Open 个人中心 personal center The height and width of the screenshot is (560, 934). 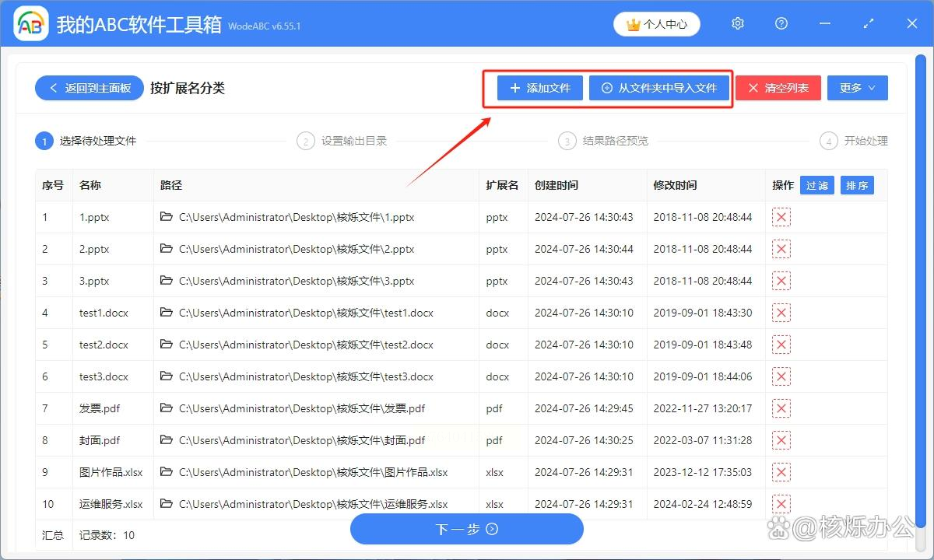(657, 24)
